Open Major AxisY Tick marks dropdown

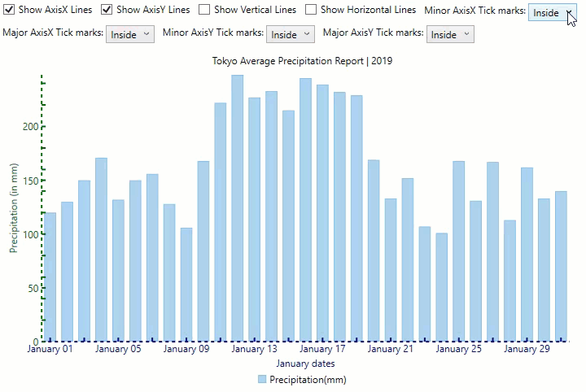[450, 34]
